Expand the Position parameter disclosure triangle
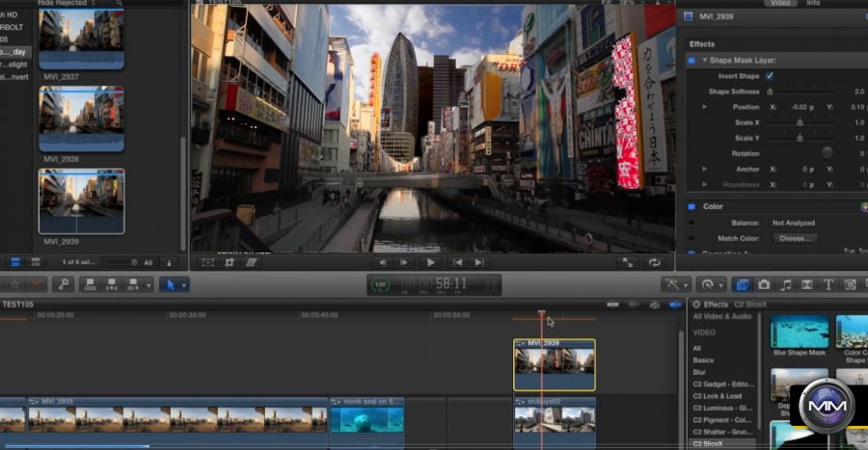The image size is (868, 450). click(704, 107)
